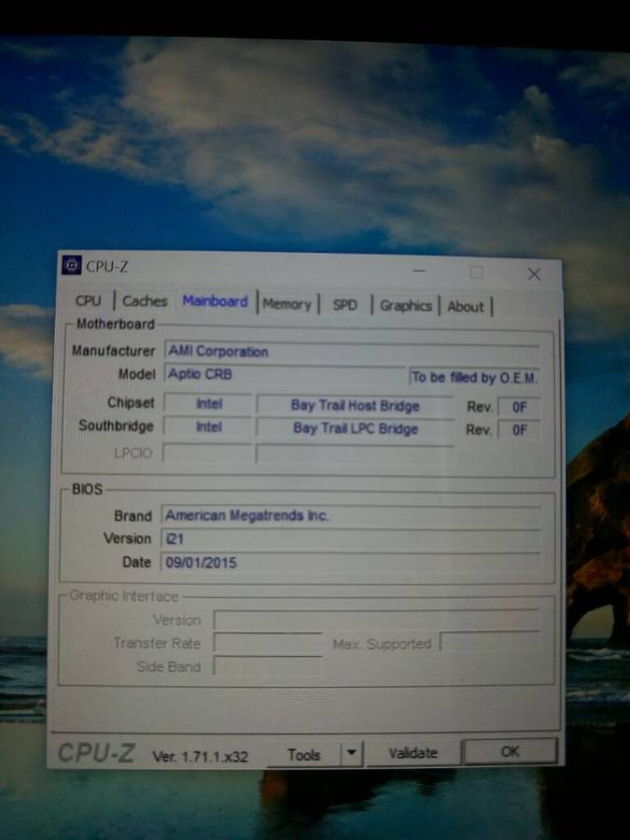This screenshot has height=840, width=630.
Task: Click the Southbridge Rev. 0F value
Action: coord(519,429)
